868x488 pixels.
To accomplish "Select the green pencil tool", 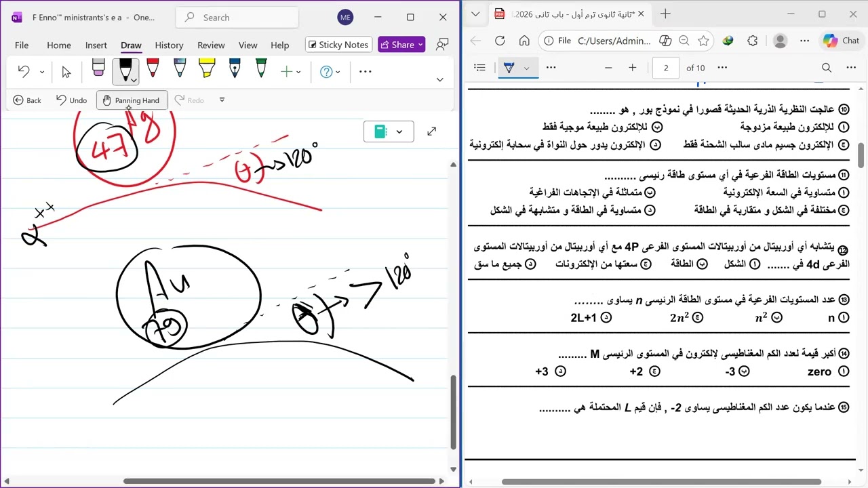I will [x=262, y=68].
